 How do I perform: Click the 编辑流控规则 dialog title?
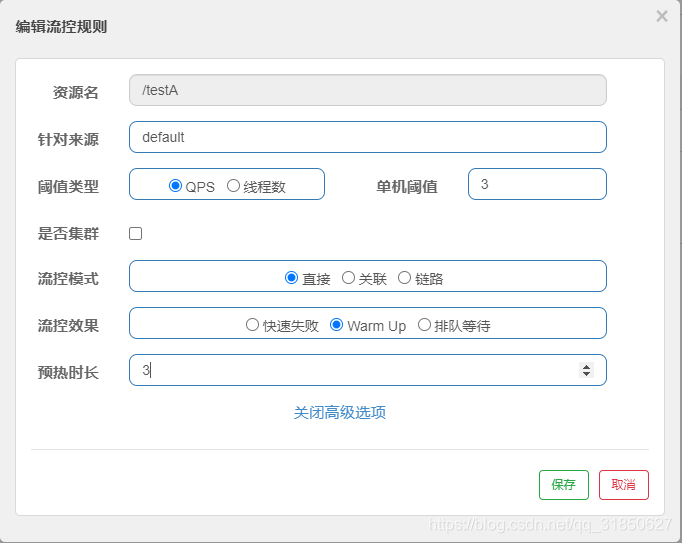tap(61, 27)
